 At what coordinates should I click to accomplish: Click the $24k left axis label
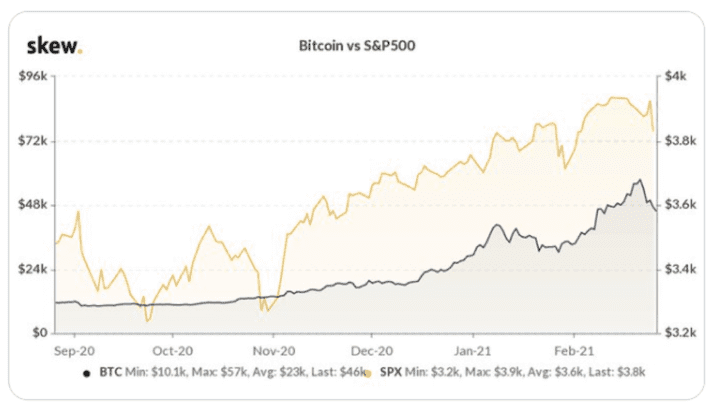pyautogui.click(x=33, y=269)
